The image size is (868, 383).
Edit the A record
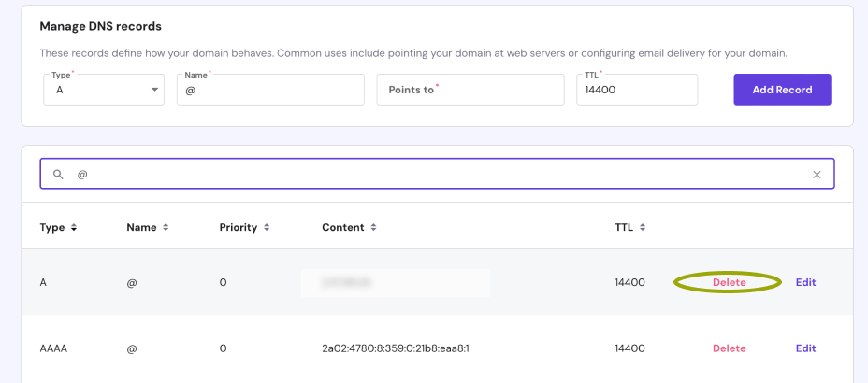805,282
